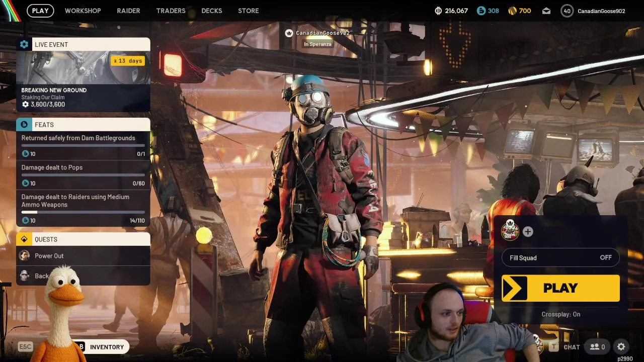The image size is (644, 362).
Task: Click the 216,067 coin balance
Action: click(x=456, y=11)
